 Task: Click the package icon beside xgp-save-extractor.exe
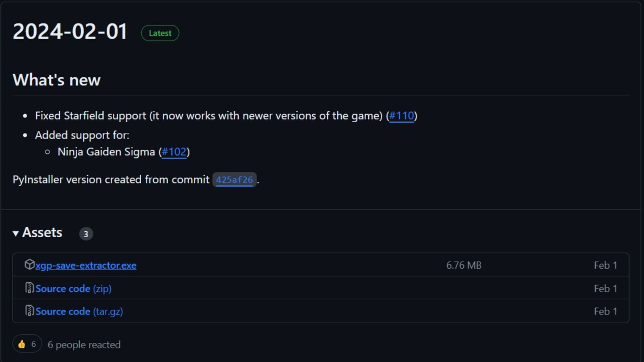tap(30, 265)
